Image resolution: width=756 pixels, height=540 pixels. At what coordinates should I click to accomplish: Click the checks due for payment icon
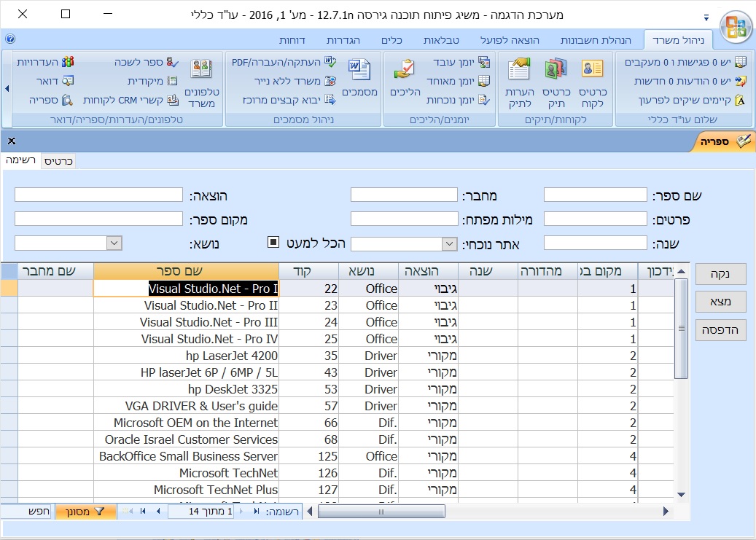click(740, 101)
